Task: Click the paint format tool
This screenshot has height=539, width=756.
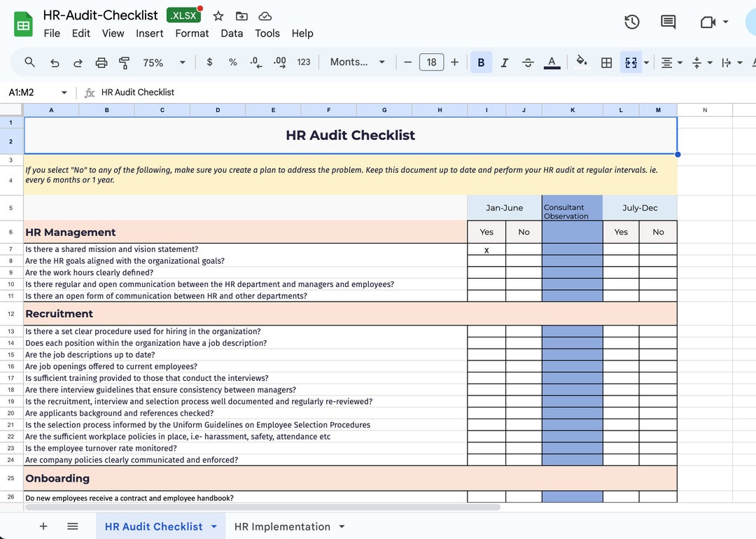Action: [x=125, y=62]
